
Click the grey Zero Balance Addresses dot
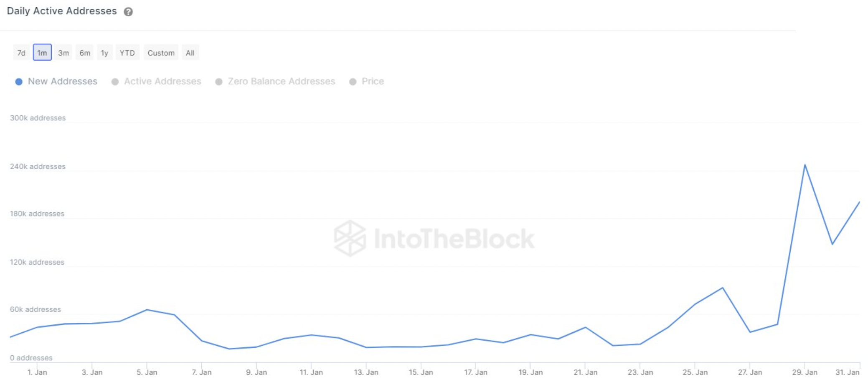point(218,82)
